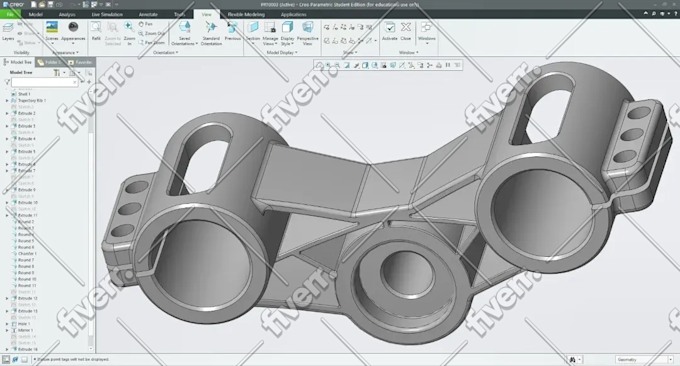This screenshot has width=680, height=366.
Task: Select the Pan tool
Action: click(146, 24)
